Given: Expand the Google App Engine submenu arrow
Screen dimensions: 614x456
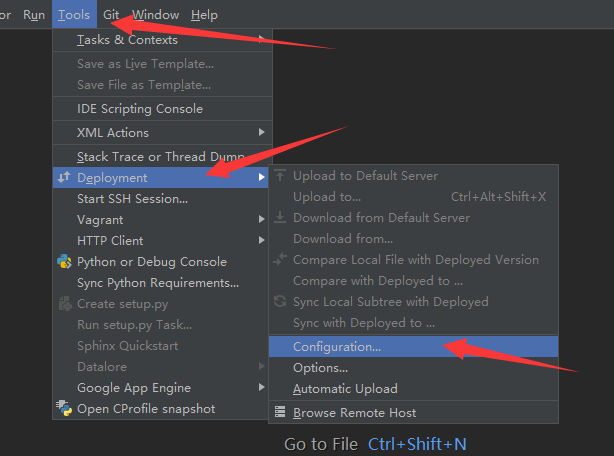Looking at the screenshot, I should [262, 388].
